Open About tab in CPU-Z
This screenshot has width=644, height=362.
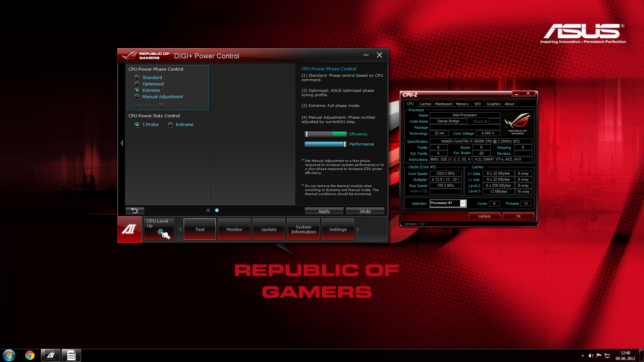(509, 104)
